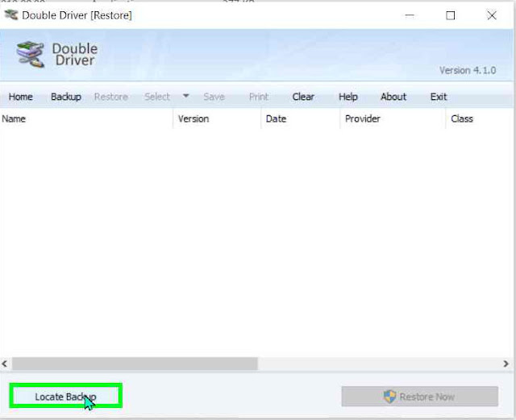The height and width of the screenshot is (420, 516).
Task: Click the Locate Backup button
Action: click(66, 396)
